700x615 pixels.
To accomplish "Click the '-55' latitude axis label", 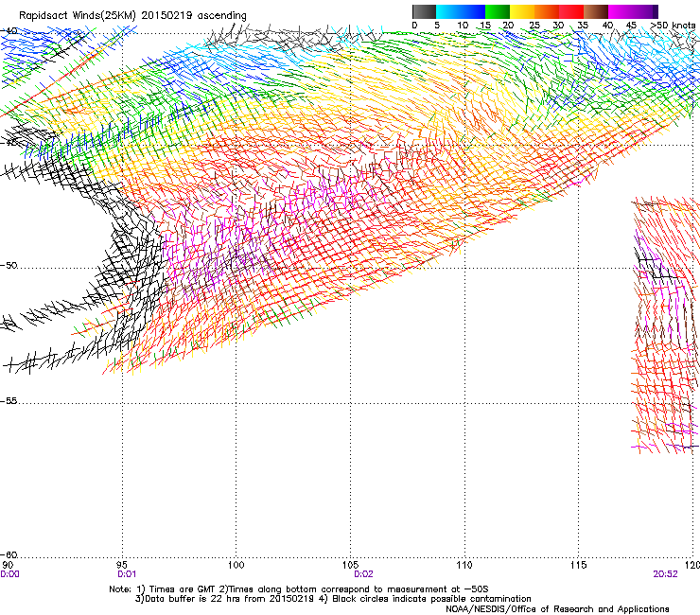I will (9, 401).
